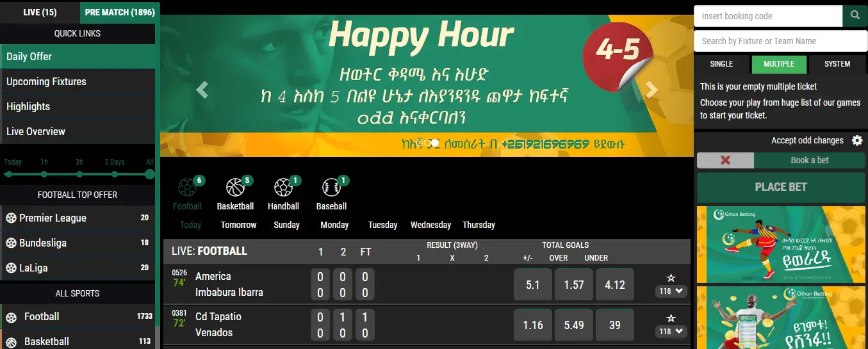
Task: Filter matches by Tomorrow
Action: (238, 225)
